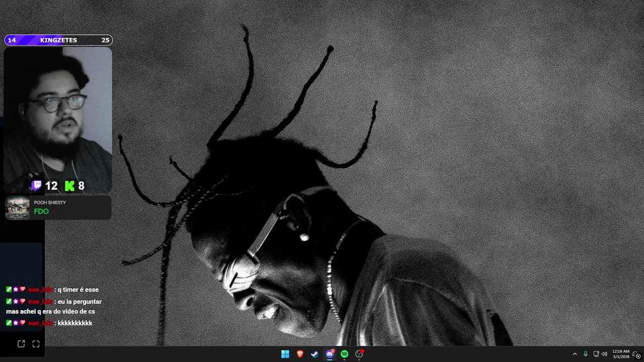Click the Kick viewer count 8
Screen dimensions: 644x362
tap(81, 186)
